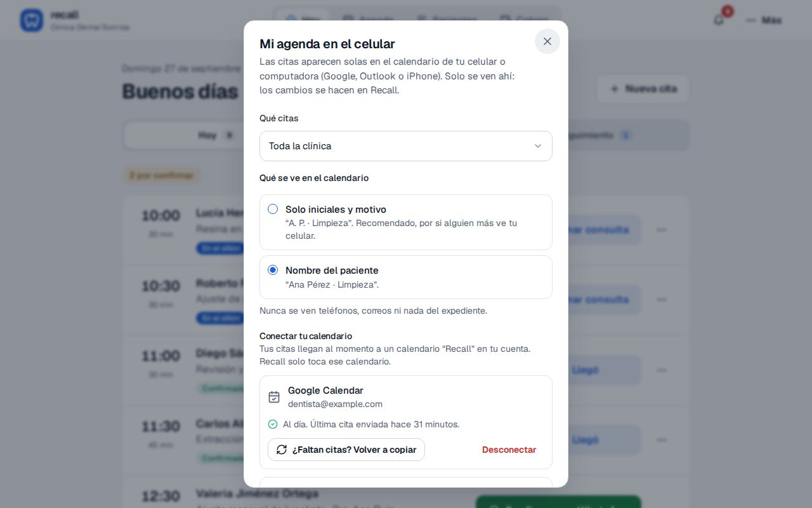Click the recall tooth logo icon
The image size is (812, 508).
pos(31,20)
